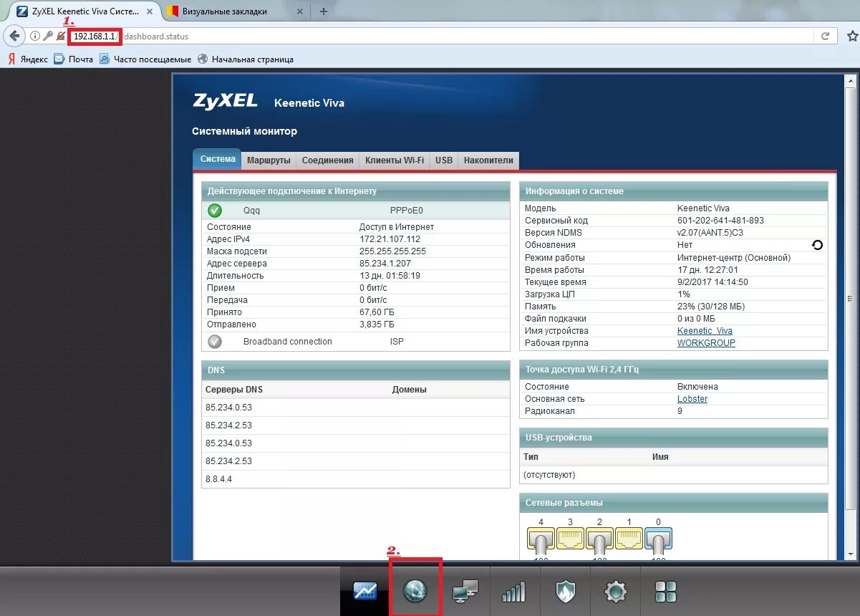
Task: Open the Часто посещаемые bookmarks folder
Action: tap(145, 59)
